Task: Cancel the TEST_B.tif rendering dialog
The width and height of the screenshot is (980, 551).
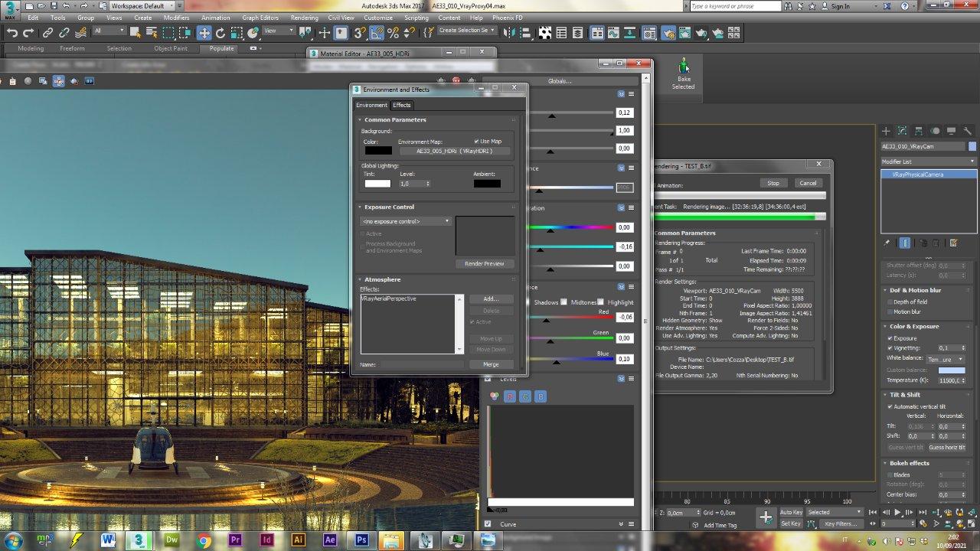Action: 808,183
